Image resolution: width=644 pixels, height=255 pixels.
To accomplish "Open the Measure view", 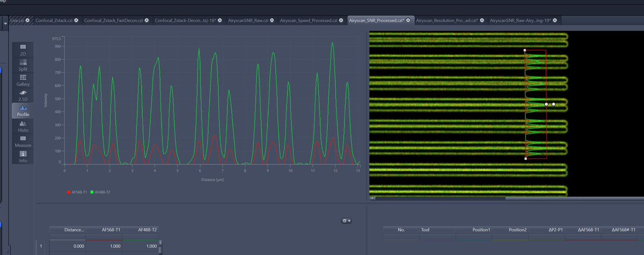I will coord(24,141).
